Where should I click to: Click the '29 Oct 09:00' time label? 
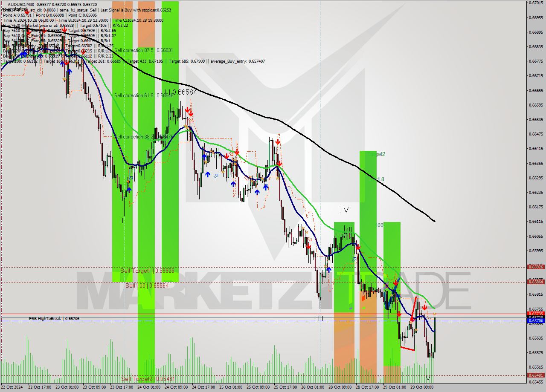click(422, 387)
